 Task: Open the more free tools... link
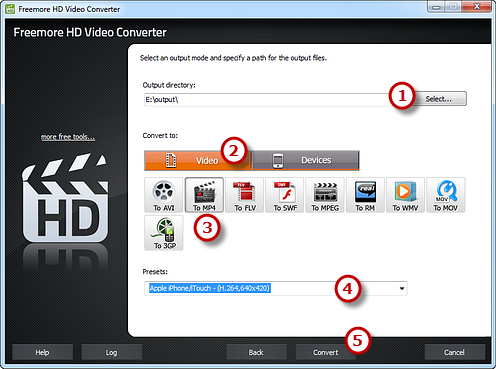tap(68, 137)
